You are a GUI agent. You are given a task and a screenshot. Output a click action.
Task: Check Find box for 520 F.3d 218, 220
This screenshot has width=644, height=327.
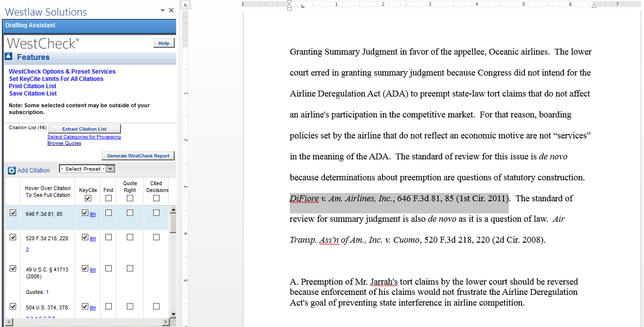[x=108, y=237]
